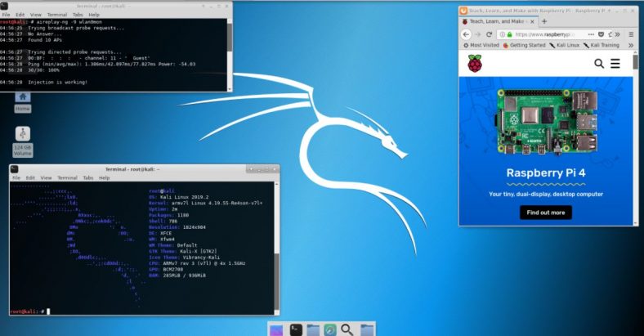Click the Raspberry Pi 4 board image
Screen dimensions: 644x336
tap(547, 123)
